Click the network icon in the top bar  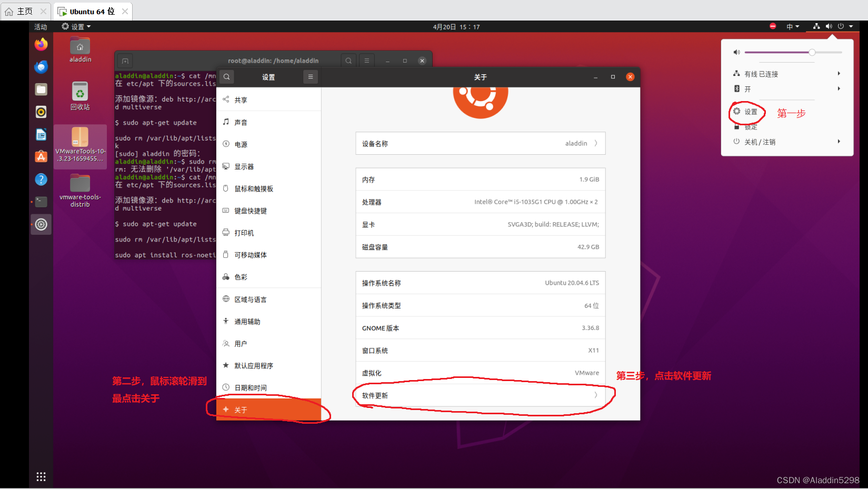click(816, 26)
